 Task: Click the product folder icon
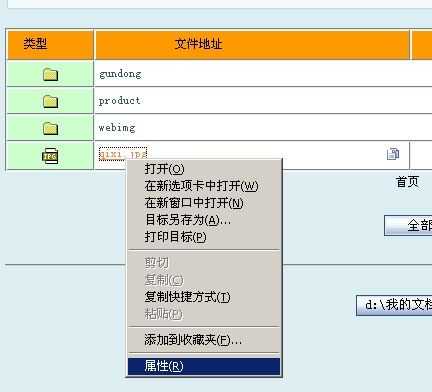point(50,101)
